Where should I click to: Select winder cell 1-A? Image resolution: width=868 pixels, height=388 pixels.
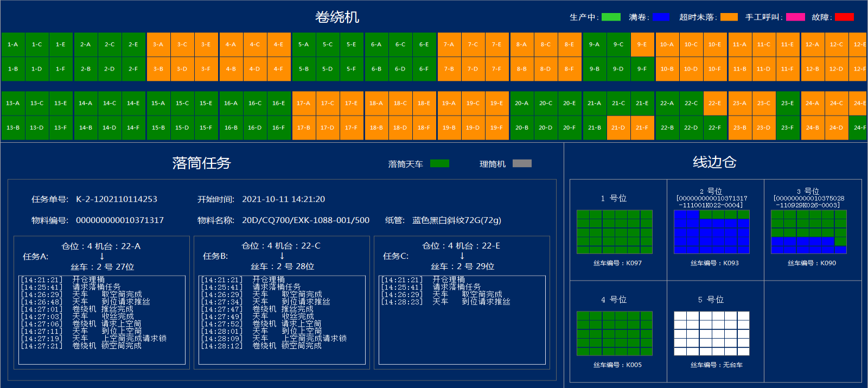(13, 44)
